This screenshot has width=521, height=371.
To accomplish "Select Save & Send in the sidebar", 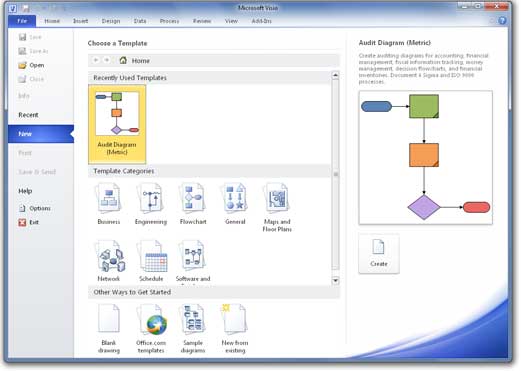I will point(37,172).
